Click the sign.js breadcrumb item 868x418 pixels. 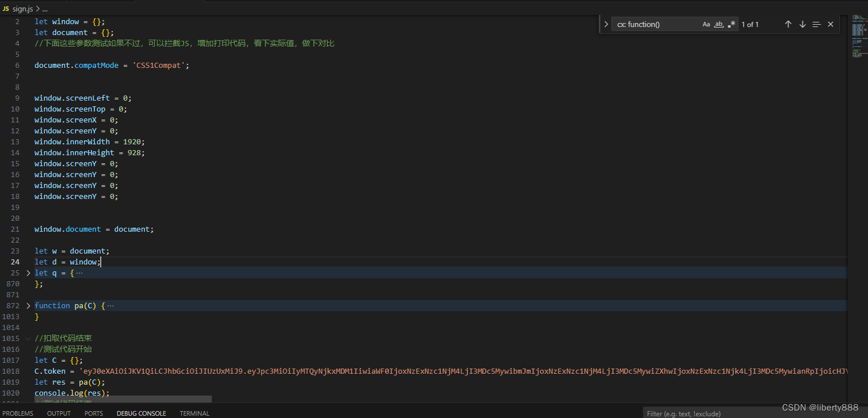22,9
